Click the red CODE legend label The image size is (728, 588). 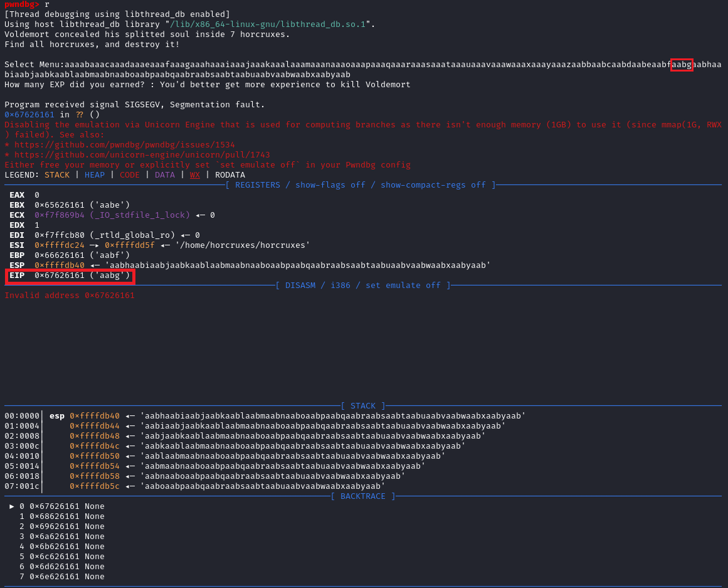point(130,175)
